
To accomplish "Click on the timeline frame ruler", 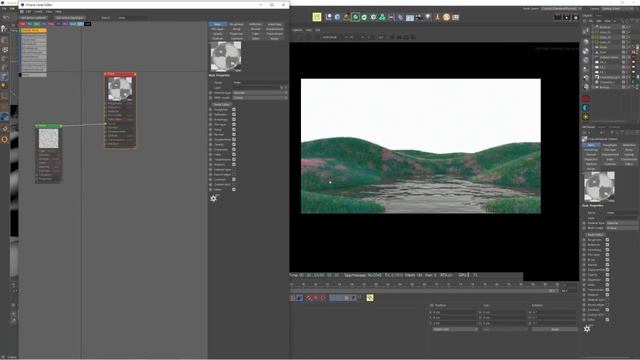I will (x=424, y=284).
